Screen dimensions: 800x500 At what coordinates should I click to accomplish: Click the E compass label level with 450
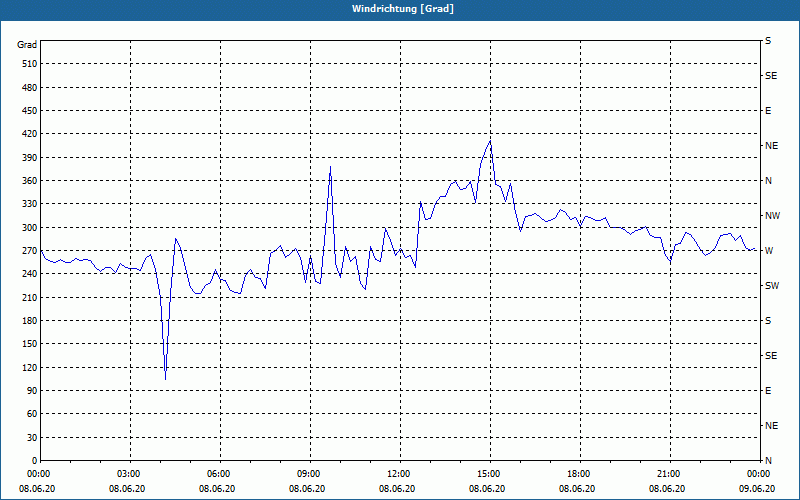(x=768, y=111)
